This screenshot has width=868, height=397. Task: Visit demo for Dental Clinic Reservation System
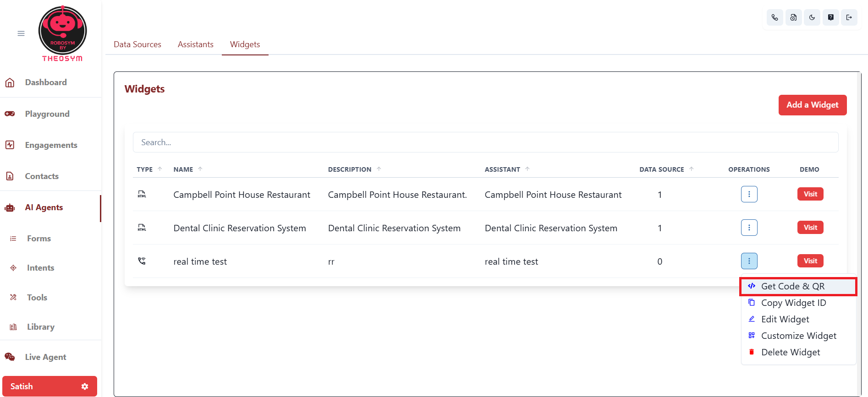[x=810, y=228]
